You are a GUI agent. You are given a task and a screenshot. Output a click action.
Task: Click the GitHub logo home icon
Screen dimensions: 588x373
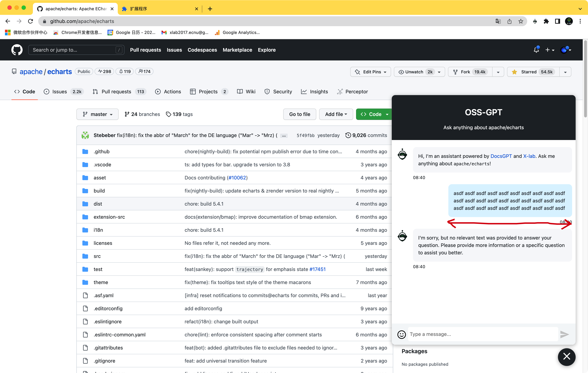click(x=17, y=50)
